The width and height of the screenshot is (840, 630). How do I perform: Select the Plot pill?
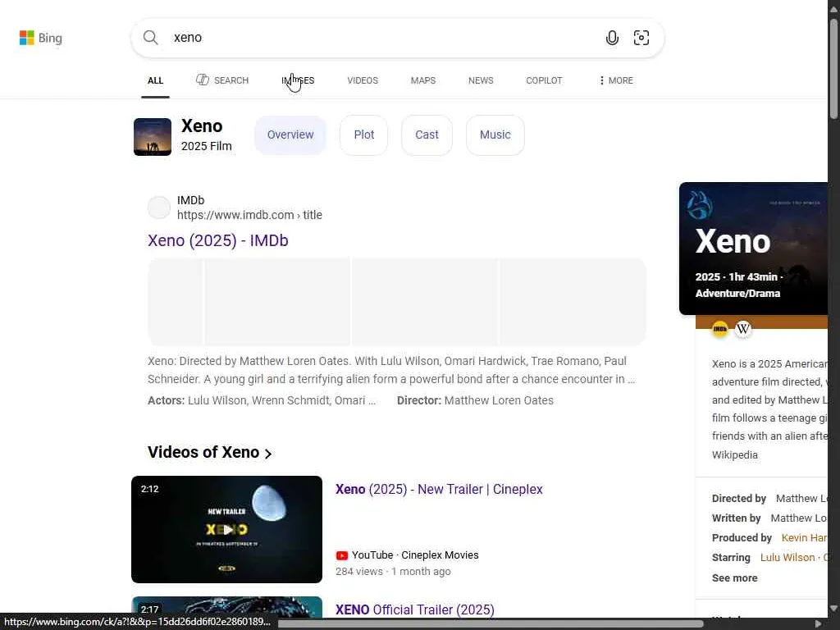(363, 135)
